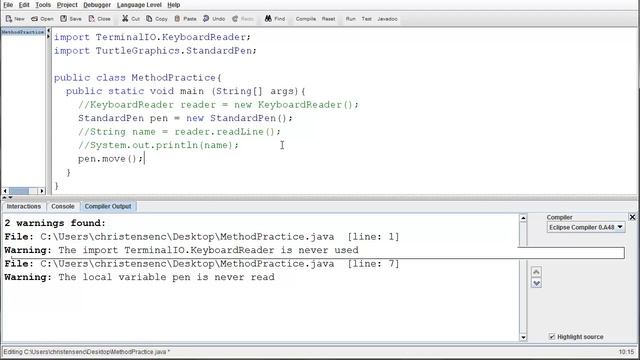Click the commented '//String name = reader.readLine();' line
Viewport: 640px width, 360px height.
[179, 131]
